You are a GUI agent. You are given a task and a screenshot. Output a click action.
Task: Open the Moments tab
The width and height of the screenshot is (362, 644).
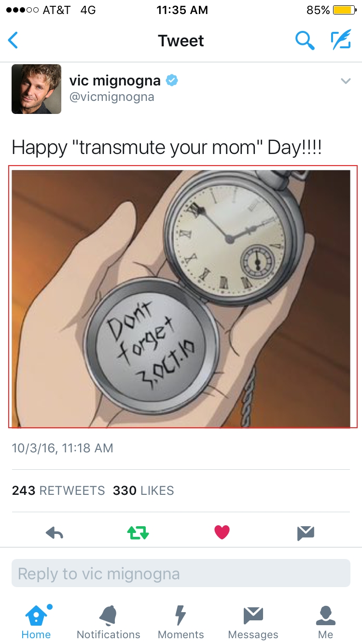(x=181, y=622)
